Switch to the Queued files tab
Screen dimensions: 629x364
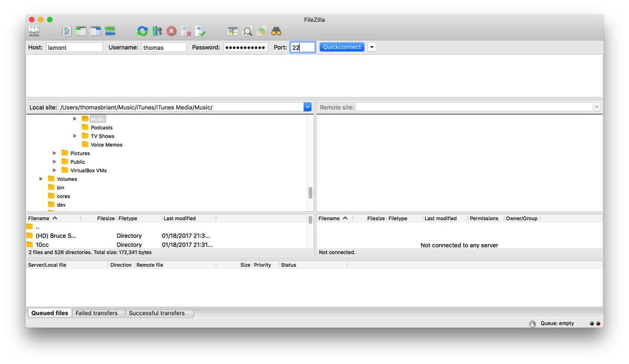pyautogui.click(x=50, y=313)
